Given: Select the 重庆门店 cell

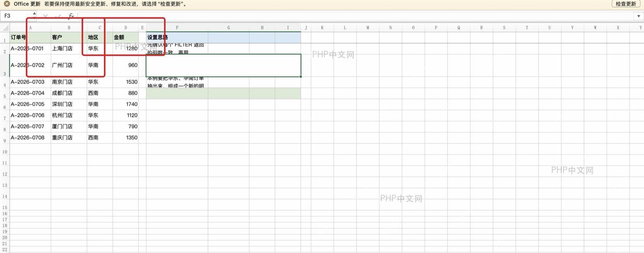Looking at the screenshot, I should pos(69,138).
